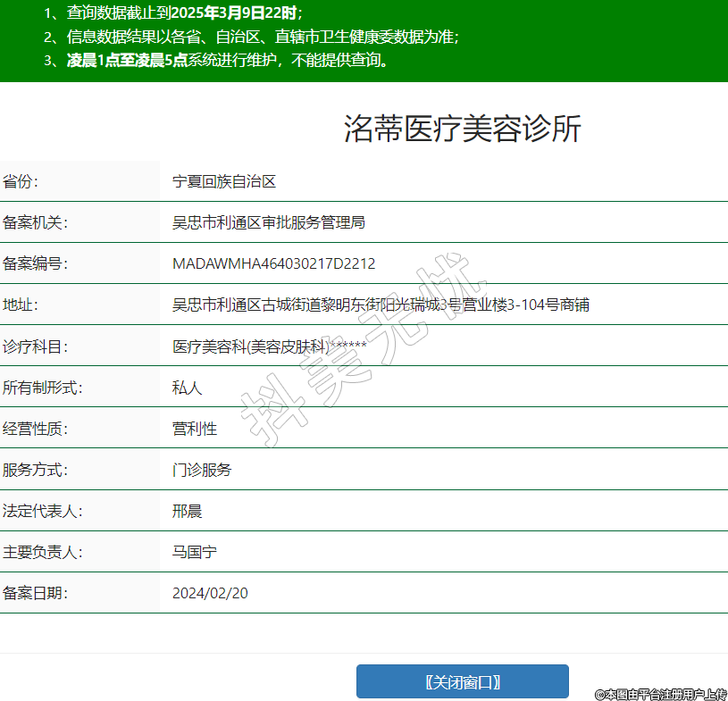
Task: Click the clinic title 洛蒂医疗美容诊所
Action: click(462, 129)
